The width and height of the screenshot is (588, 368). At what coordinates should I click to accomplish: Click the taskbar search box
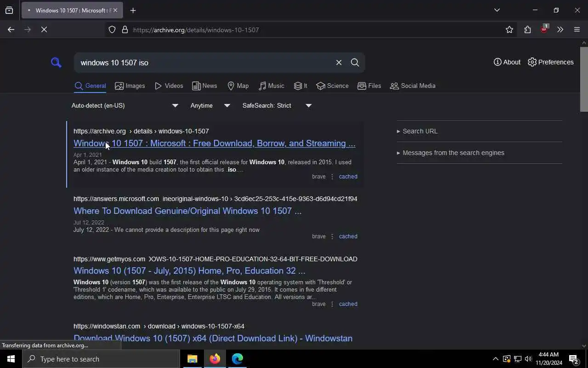pyautogui.click(x=101, y=359)
